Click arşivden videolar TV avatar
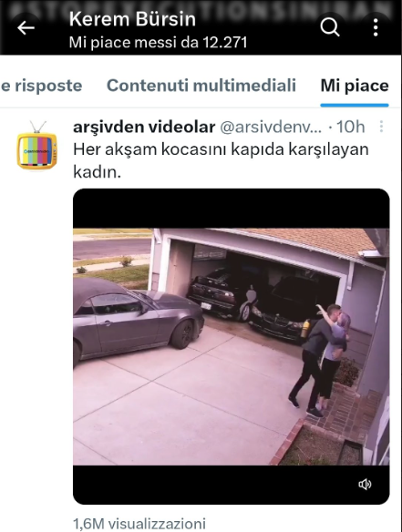402x532 pixels. pyautogui.click(x=37, y=146)
